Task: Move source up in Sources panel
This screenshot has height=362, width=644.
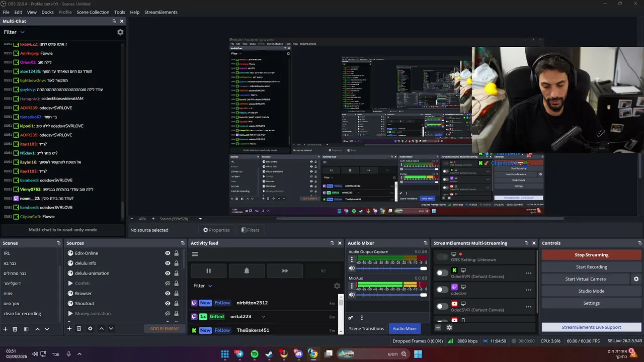Action: coord(101,329)
